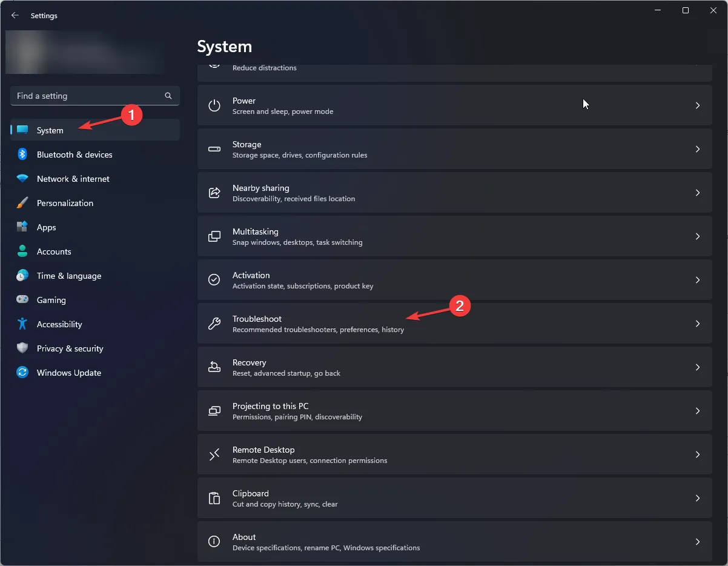Open the Accounts category label
728x566 pixels.
[x=54, y=251]
